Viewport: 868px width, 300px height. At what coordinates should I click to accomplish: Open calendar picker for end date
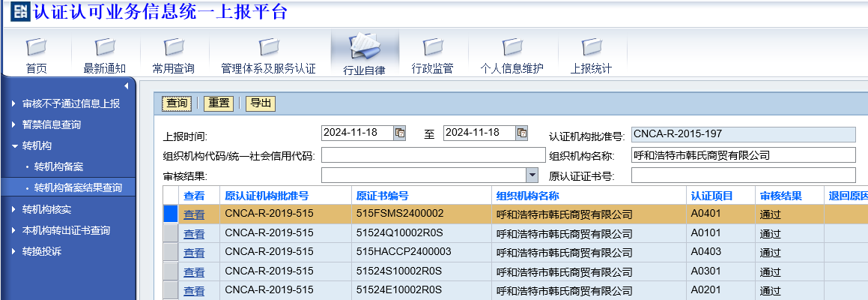click(x=522, y=133)
